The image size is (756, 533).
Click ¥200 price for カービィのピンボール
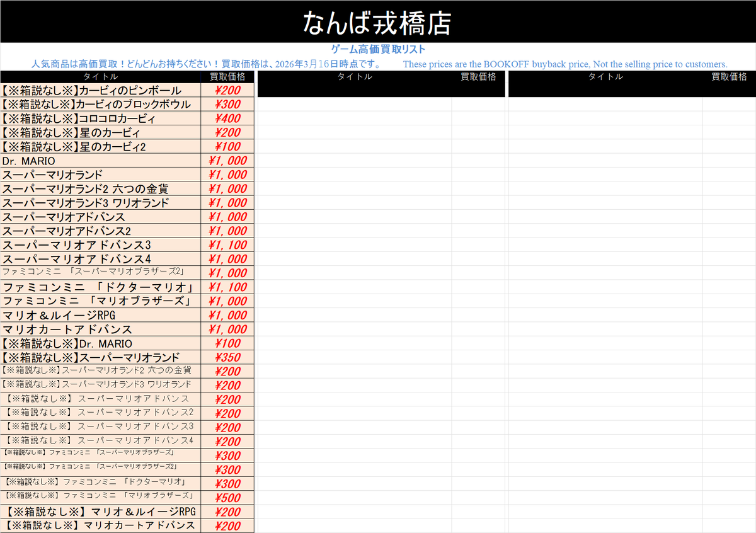tap(227, 90)
